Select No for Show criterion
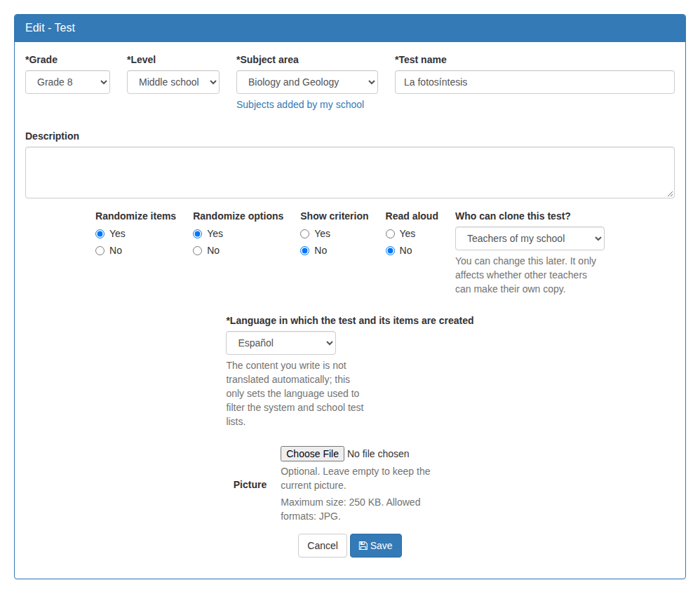The image size is (700, 594). [305, 251]
